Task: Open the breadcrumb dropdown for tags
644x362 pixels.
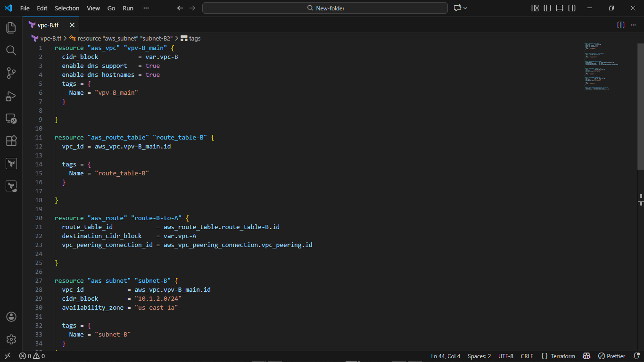Action: pyautogui.click(x=194, y=38)
